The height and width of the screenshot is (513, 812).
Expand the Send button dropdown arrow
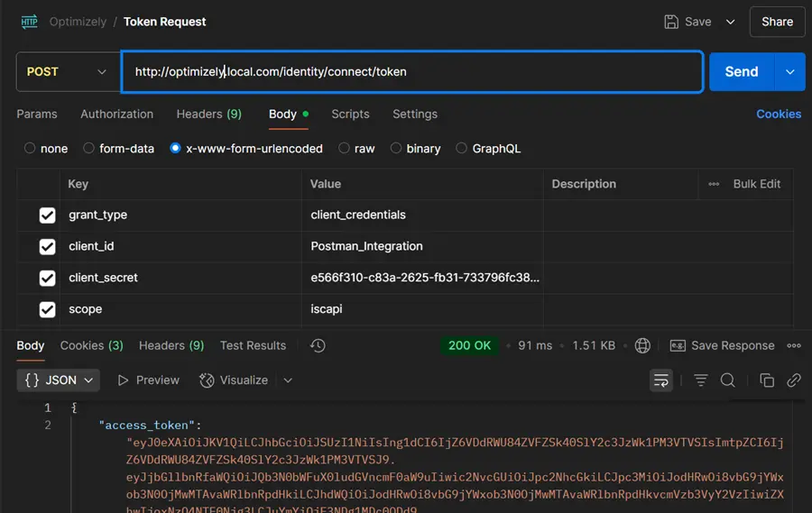789,72
